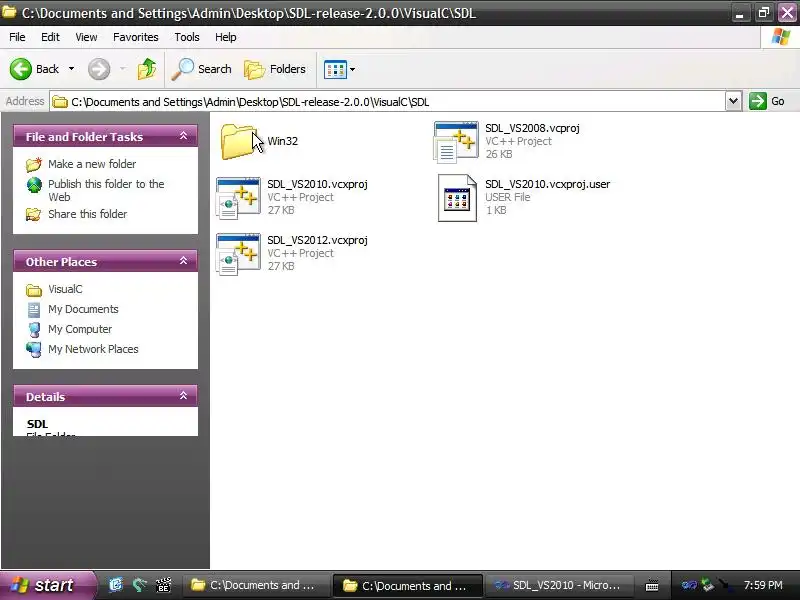Click the SDL_VS2010.vcxproj.user file name
Viewport: 800px width, 600px height.
(x=547, y=184)
